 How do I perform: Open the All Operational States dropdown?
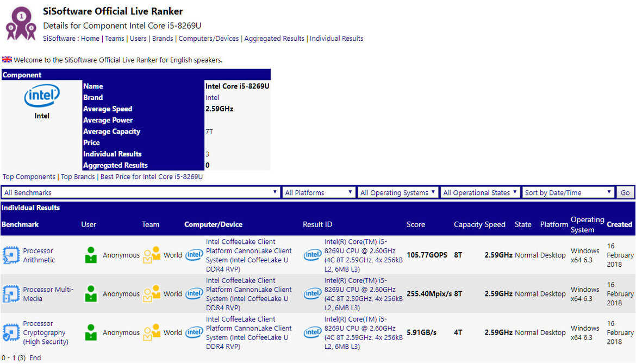click(x=480, y=192)
